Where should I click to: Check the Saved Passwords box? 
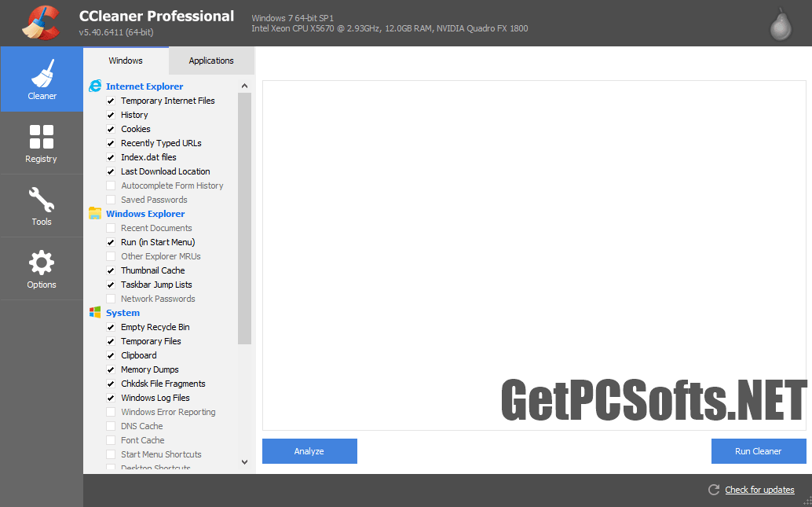pos(111,200)
